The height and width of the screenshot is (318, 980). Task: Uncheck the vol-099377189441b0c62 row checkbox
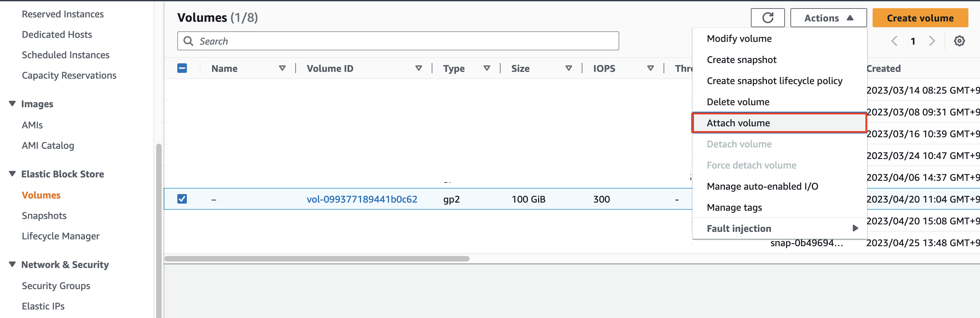182,199
